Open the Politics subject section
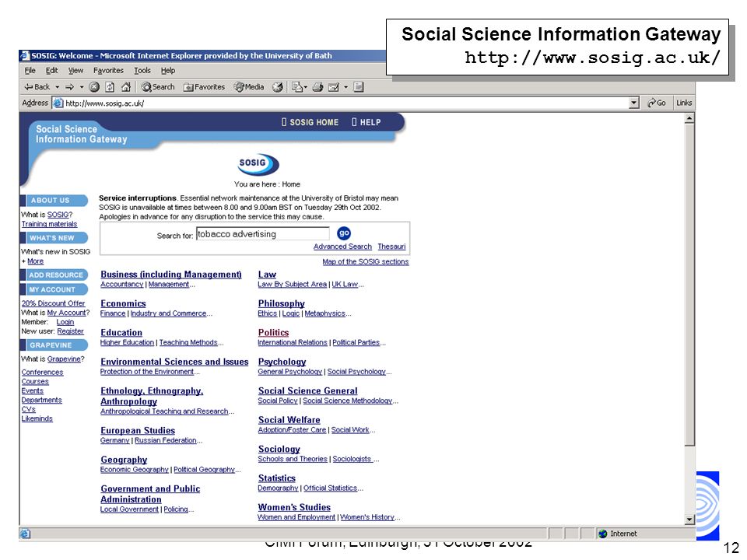The height and width of the screenshot is (560, 747). 273,332
